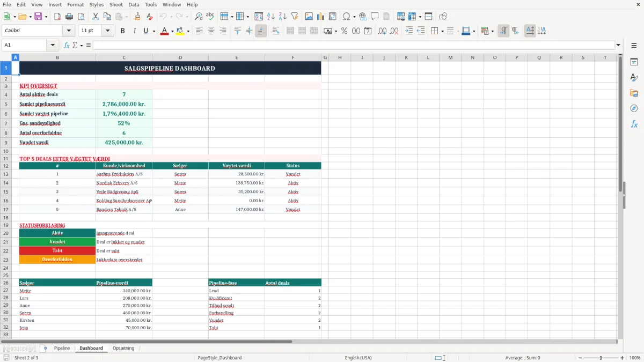Expand the formula bar
This screenshot has width=644, height=362.
[618, 45]
